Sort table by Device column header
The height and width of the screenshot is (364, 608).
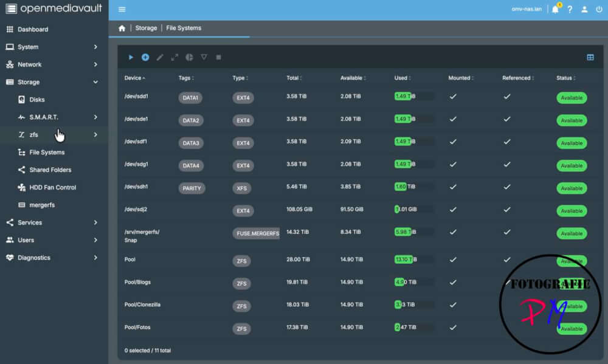(x=133, y=78)
